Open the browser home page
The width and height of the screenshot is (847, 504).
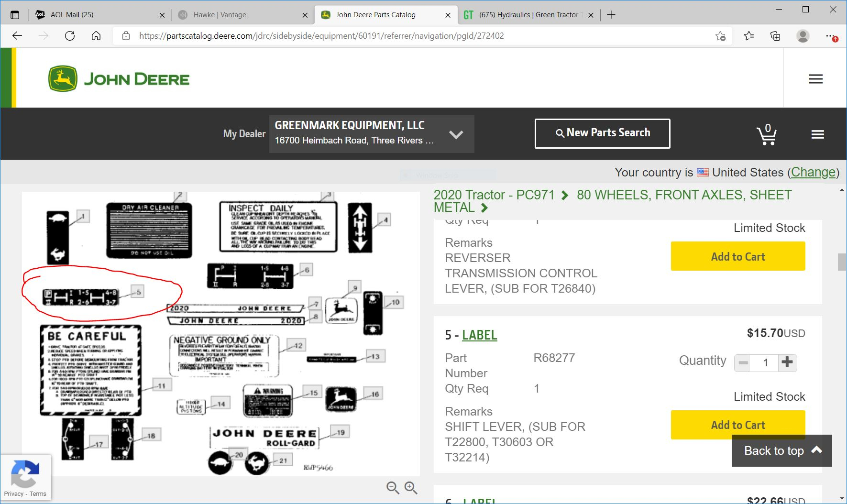96,36
